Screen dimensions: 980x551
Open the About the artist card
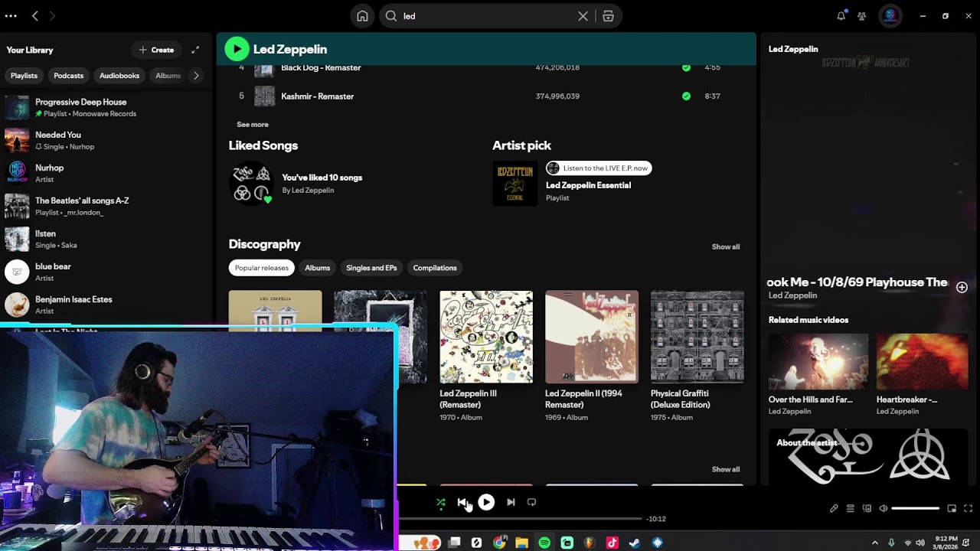[868, 458]
